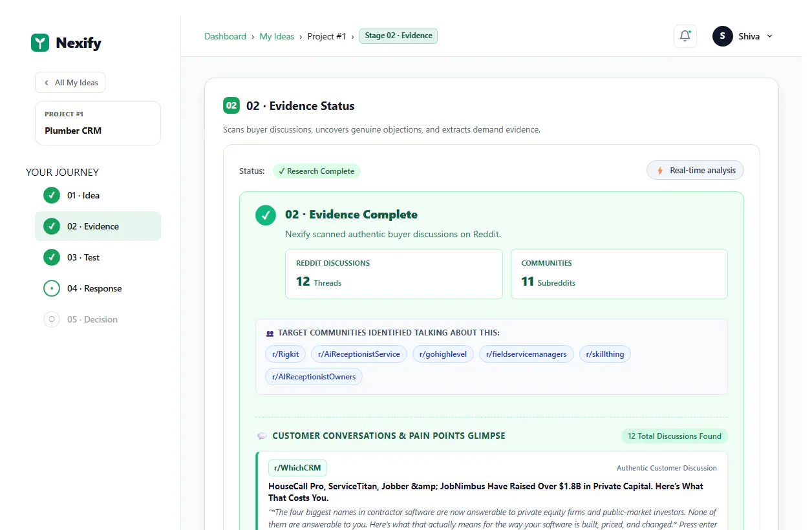Select the r/AIReceptionistOwners community tag
This screenshot has height=530, width=812.
point(314,377)
